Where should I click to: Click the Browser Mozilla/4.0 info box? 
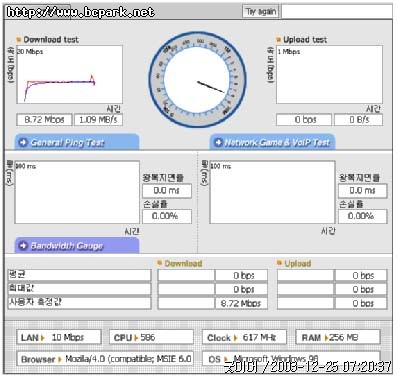105,359
